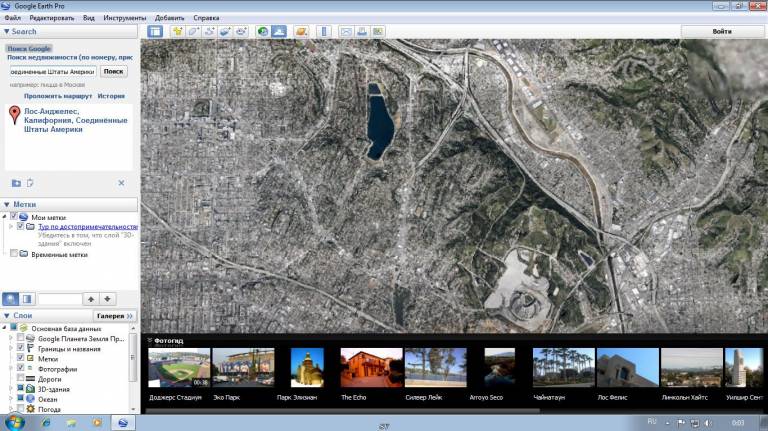768x431 pixels.
Task: Start the Record a Tour tool
Action: tap(241, 31)
